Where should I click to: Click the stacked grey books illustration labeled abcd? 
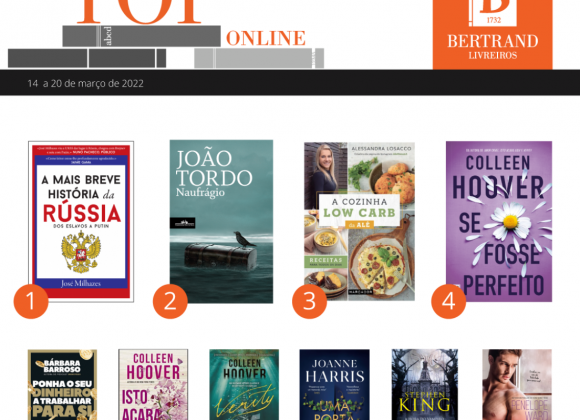141,36
